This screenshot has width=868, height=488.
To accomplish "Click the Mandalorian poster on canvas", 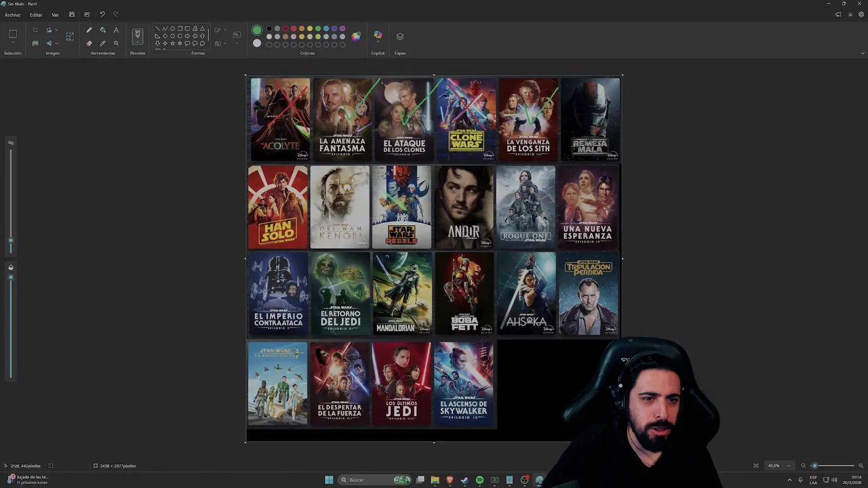I will pos(402,293).
